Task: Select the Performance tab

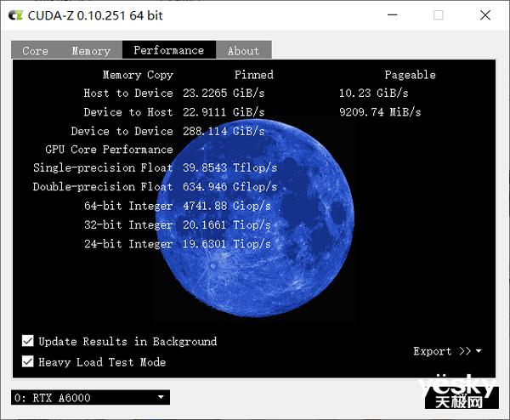Action: (x=169, y=50)
